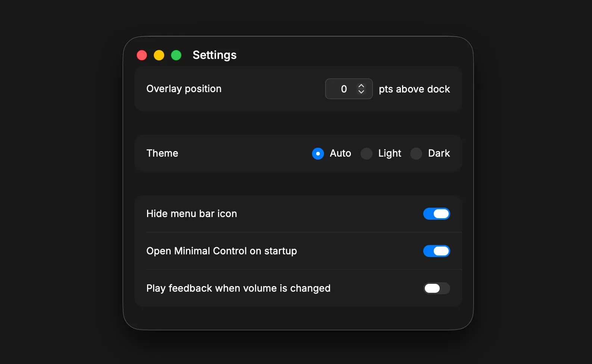592x364 pixels.
Task: Select the Auto theme radio button
Action: 318,153
